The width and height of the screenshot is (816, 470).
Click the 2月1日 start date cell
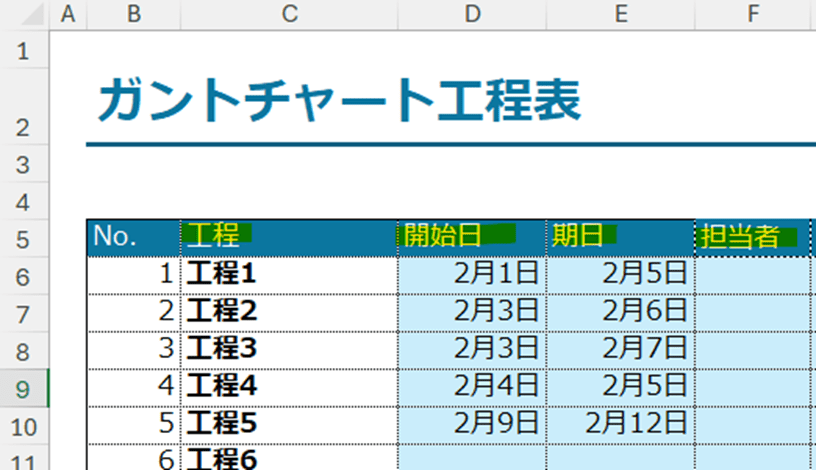pyautogui.click(x=472, y=274)
